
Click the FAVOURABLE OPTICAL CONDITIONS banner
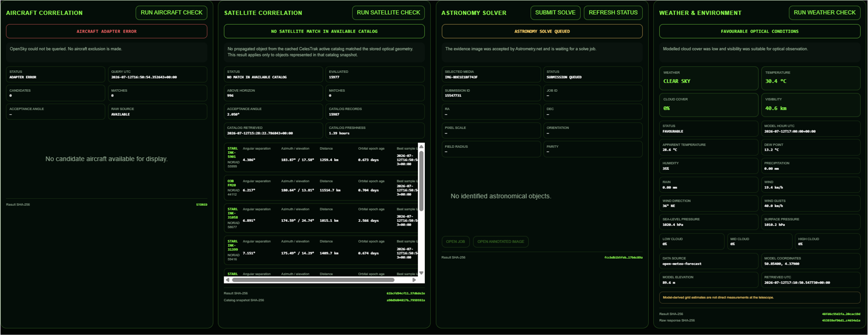pos(759,31)
